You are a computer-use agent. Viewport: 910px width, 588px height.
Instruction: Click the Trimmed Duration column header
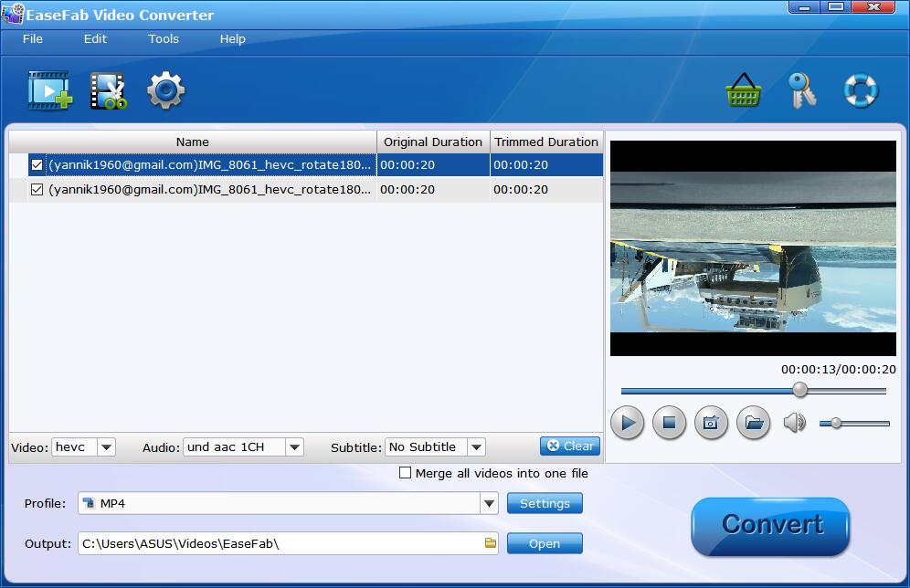point(546,142)
